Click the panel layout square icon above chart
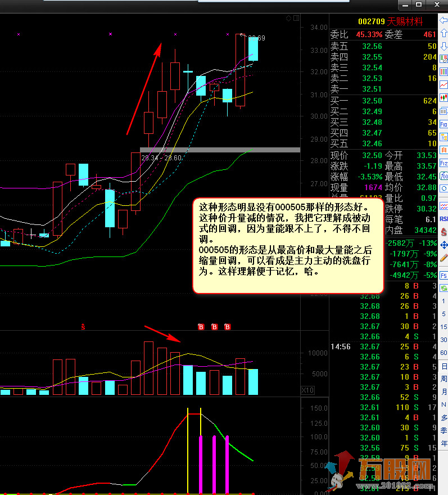448x495 pixels. (x=296, y=19)
